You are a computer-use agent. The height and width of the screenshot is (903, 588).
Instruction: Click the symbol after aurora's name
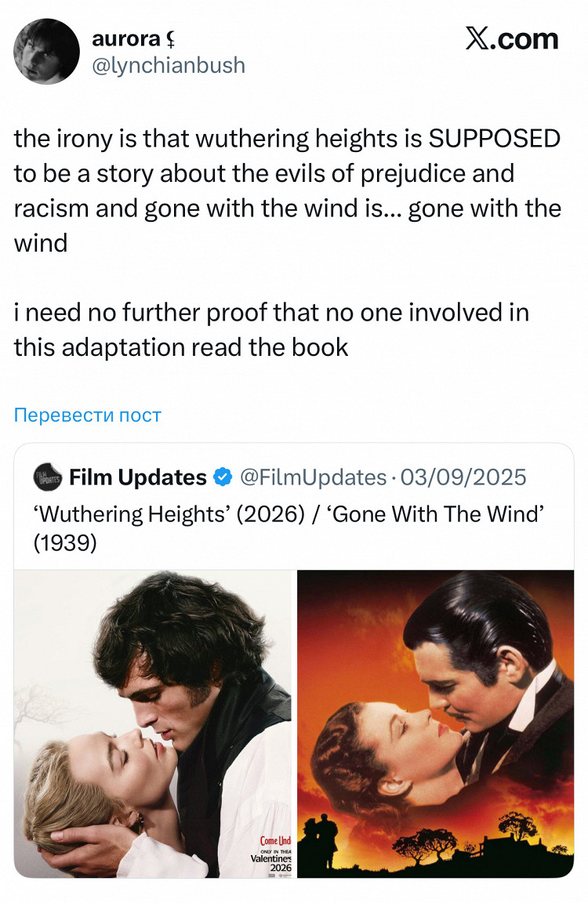[170, 39]
